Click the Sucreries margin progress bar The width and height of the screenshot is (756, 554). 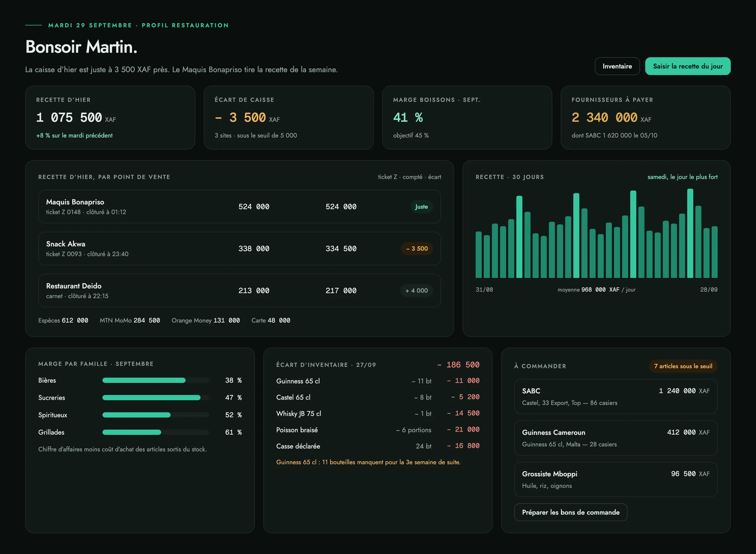(156, 398)
